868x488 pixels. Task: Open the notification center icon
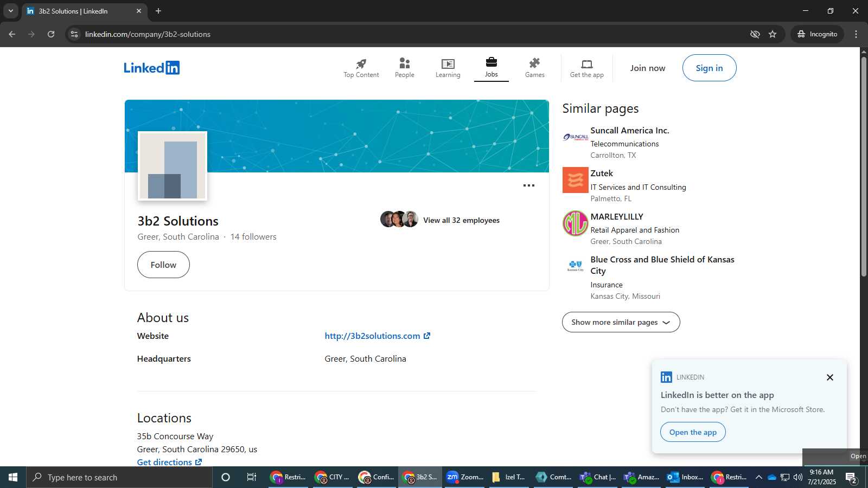851,478
